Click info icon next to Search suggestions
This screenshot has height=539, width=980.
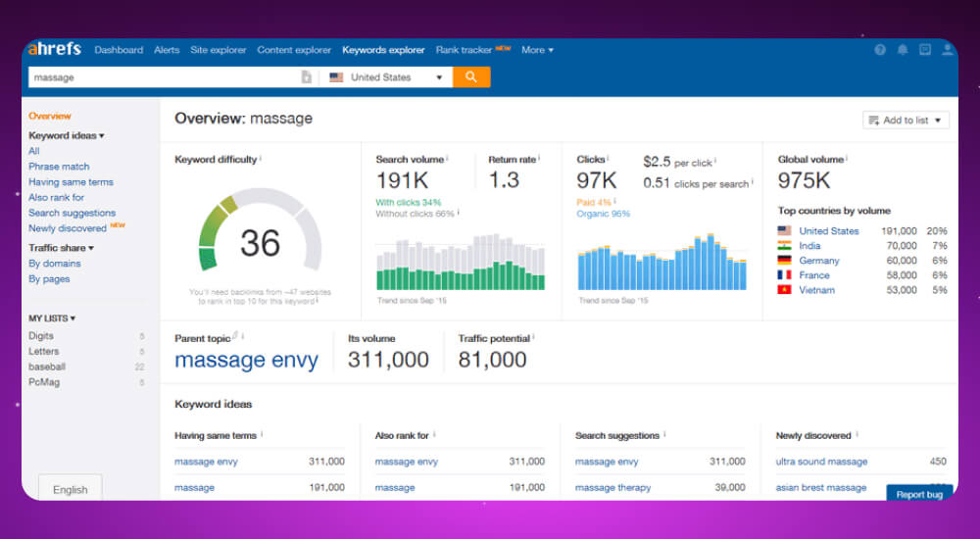(x=665, y=434)
